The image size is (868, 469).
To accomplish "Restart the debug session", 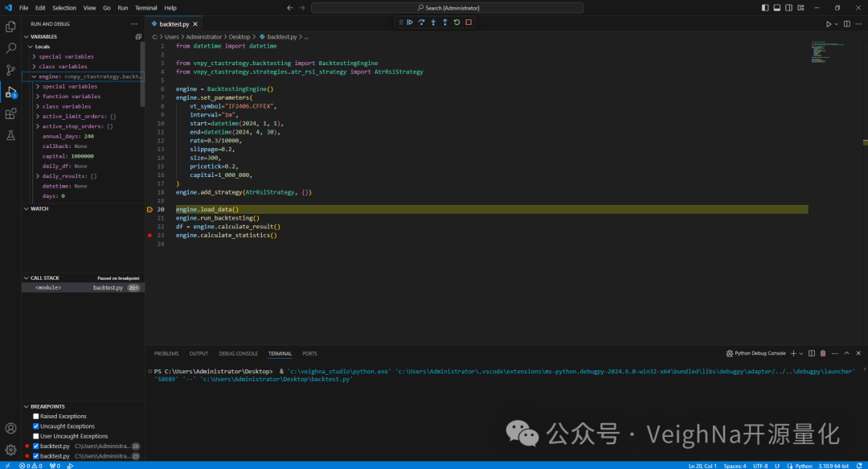I will 457,23.
